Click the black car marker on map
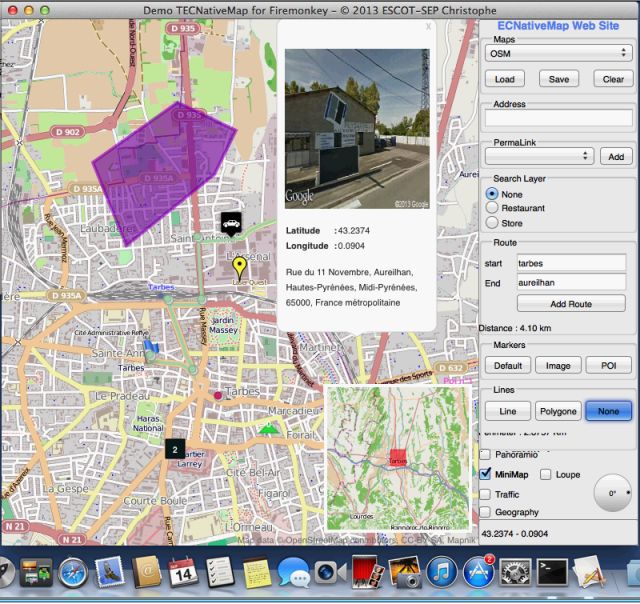Viewport: 640px width, 604px height. click(x=231, y=224)
